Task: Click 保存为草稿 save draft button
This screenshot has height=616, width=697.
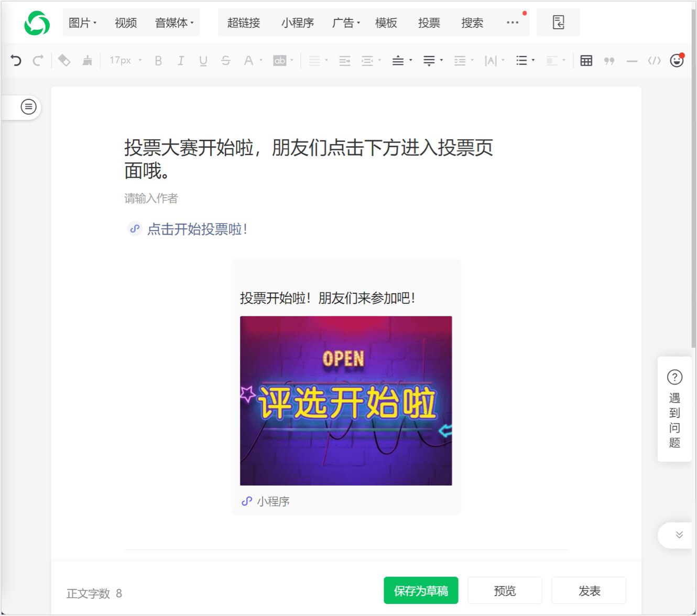Action: coord(421,590)
